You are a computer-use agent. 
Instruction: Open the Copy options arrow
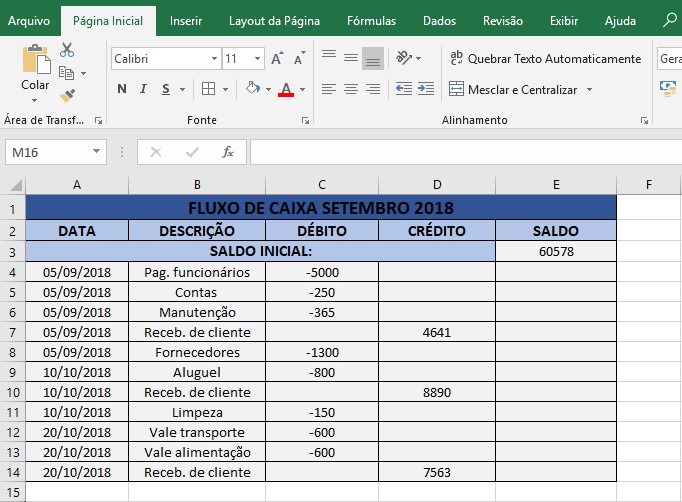[x=83, y=74]
